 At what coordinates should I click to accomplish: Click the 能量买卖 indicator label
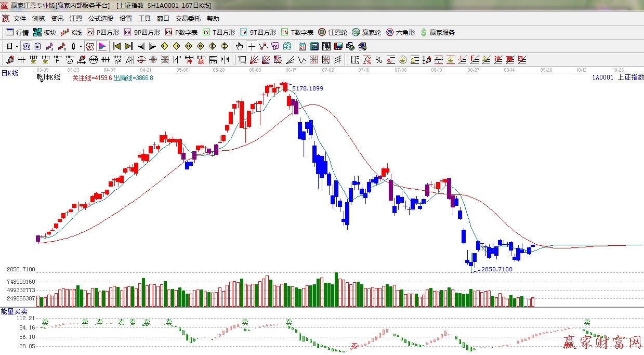(11, 311)
